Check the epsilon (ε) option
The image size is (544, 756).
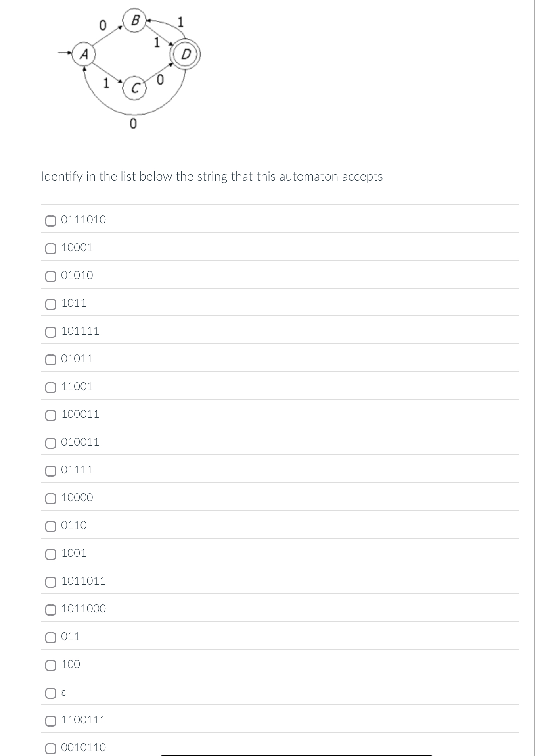(x=50, y=692)
